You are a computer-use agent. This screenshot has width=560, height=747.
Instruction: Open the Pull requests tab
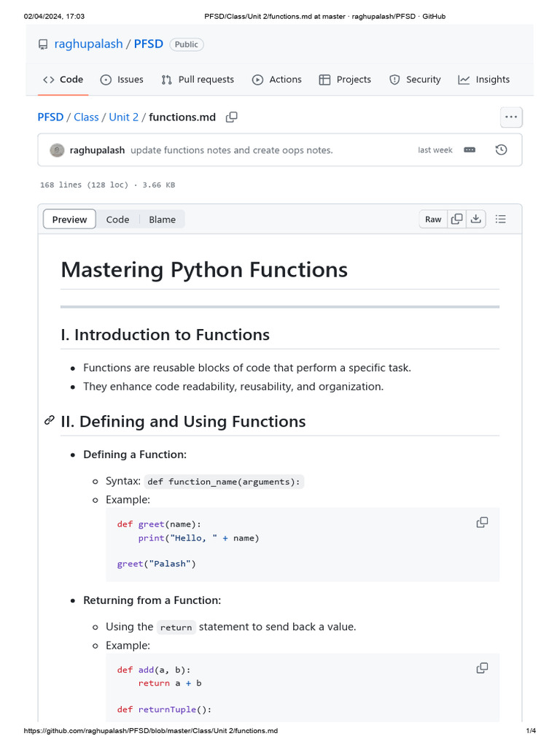tap(198, 80)
